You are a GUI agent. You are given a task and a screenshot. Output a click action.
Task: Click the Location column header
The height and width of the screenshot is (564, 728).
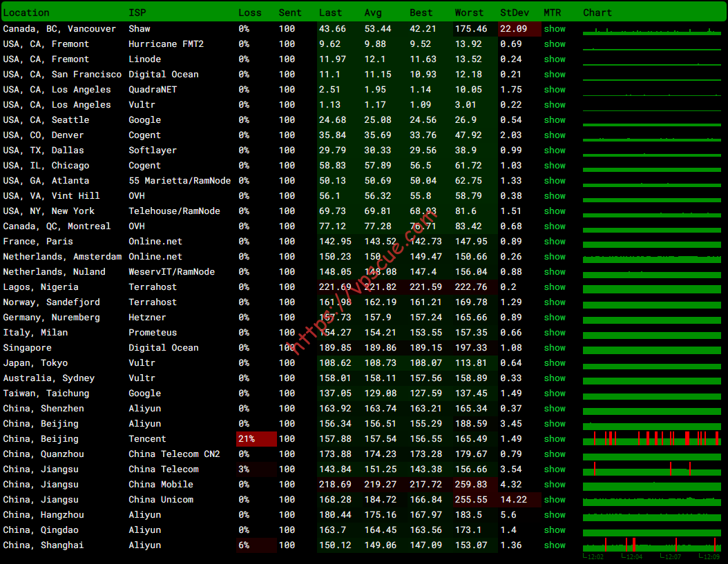pyautogui.click(x=26, y=13)
